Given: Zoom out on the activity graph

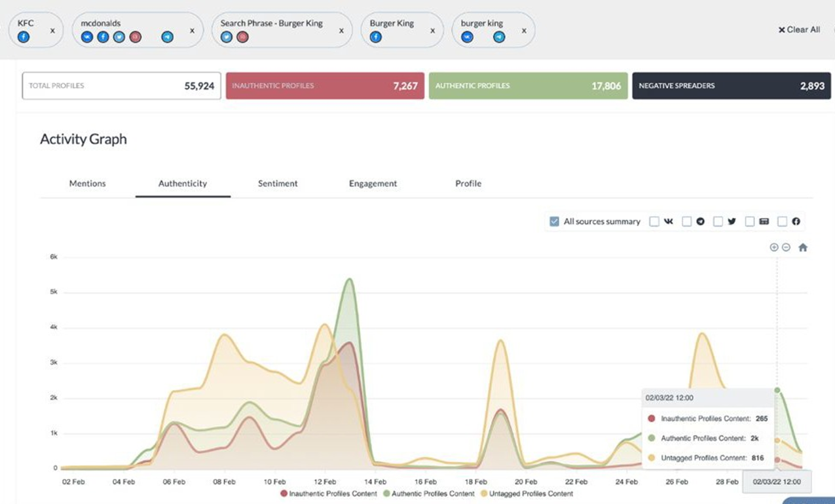Looking at the screenshot, I should 786,247.
